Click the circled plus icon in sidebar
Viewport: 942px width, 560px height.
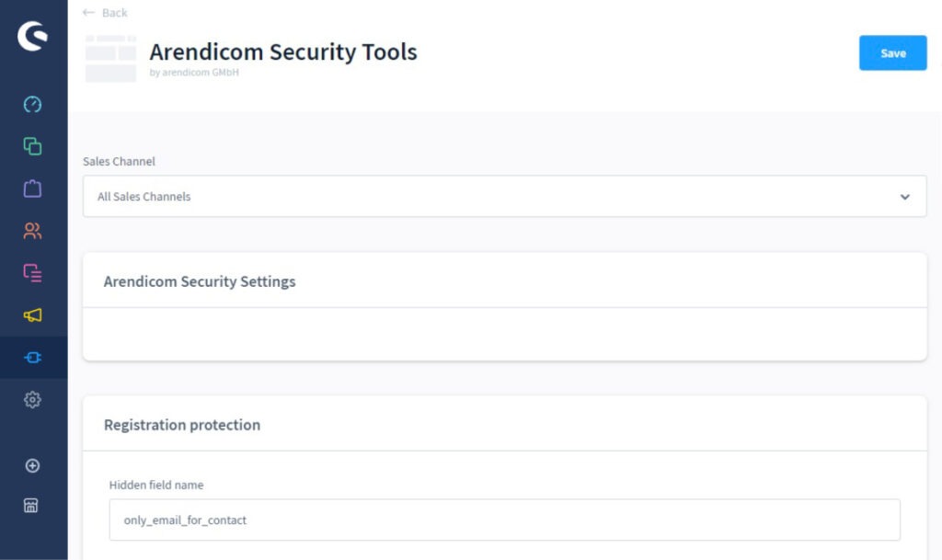pos(32,466)
